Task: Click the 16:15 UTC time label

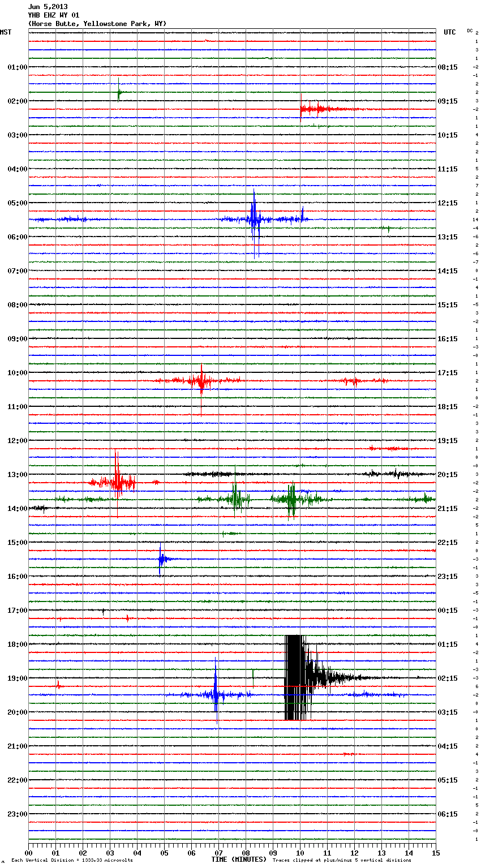Action: 448,339
